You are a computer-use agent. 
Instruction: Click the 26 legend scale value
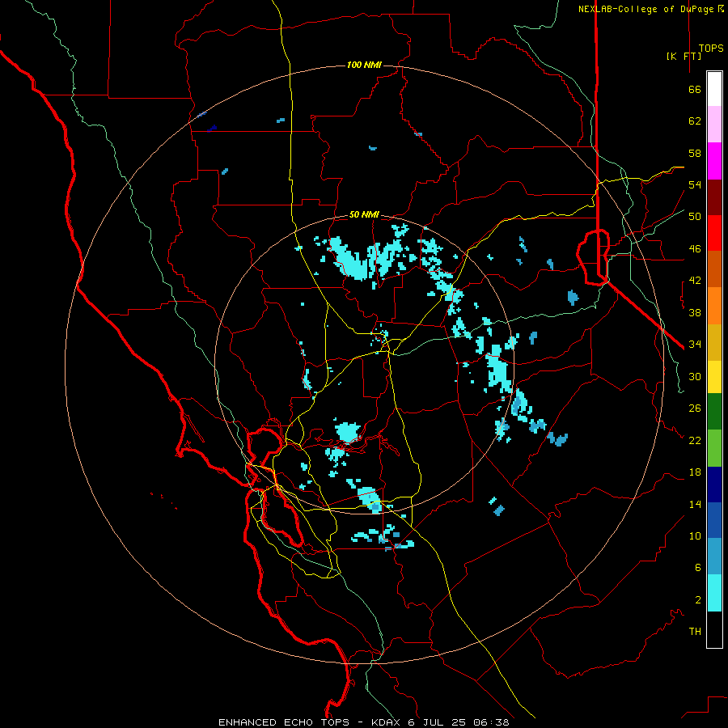click(695, 408)
